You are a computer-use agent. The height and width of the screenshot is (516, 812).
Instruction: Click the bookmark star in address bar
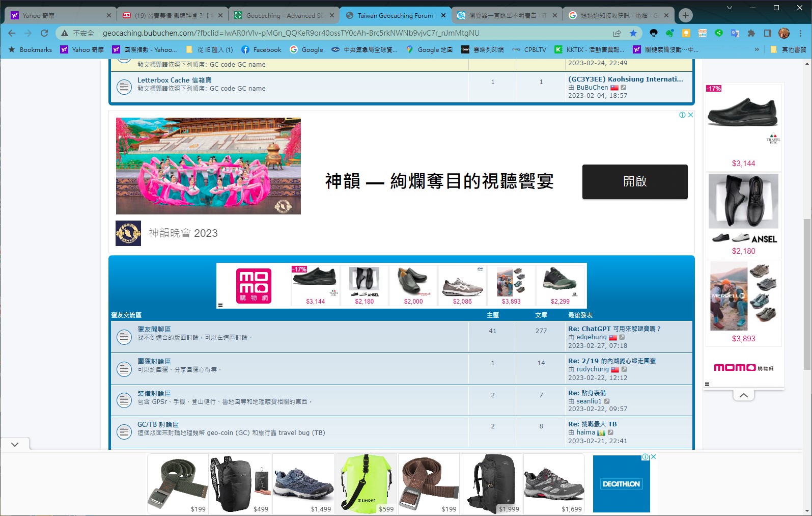633,33
